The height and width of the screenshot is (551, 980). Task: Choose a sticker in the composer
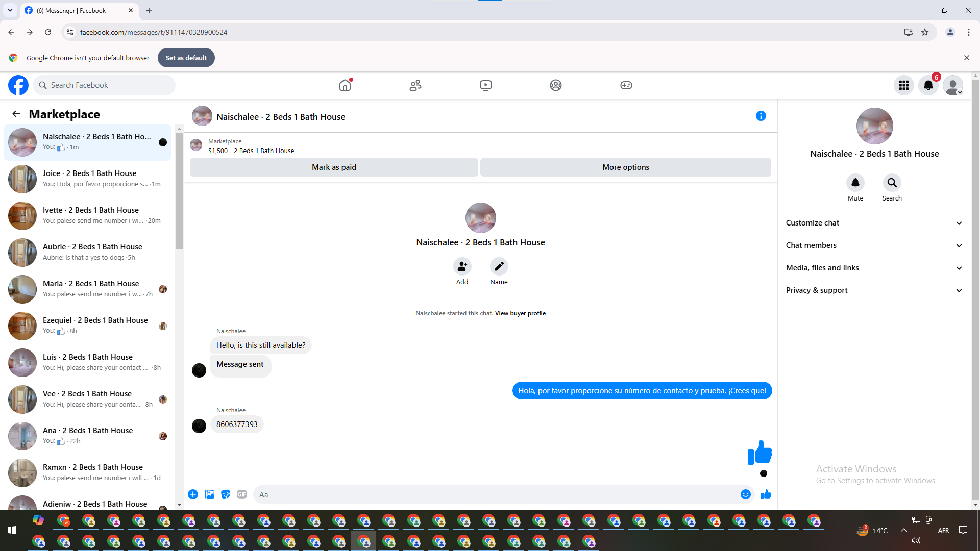click(x=226, y=494)
